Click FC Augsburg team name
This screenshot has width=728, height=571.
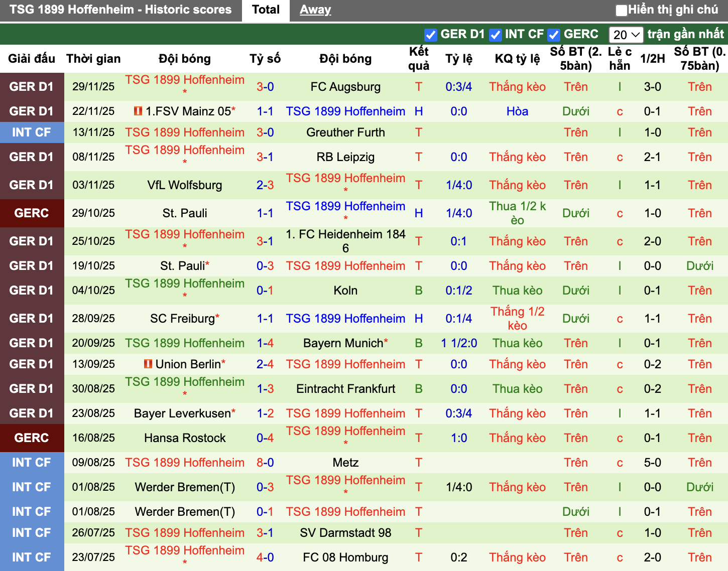[x=345, y=87]
